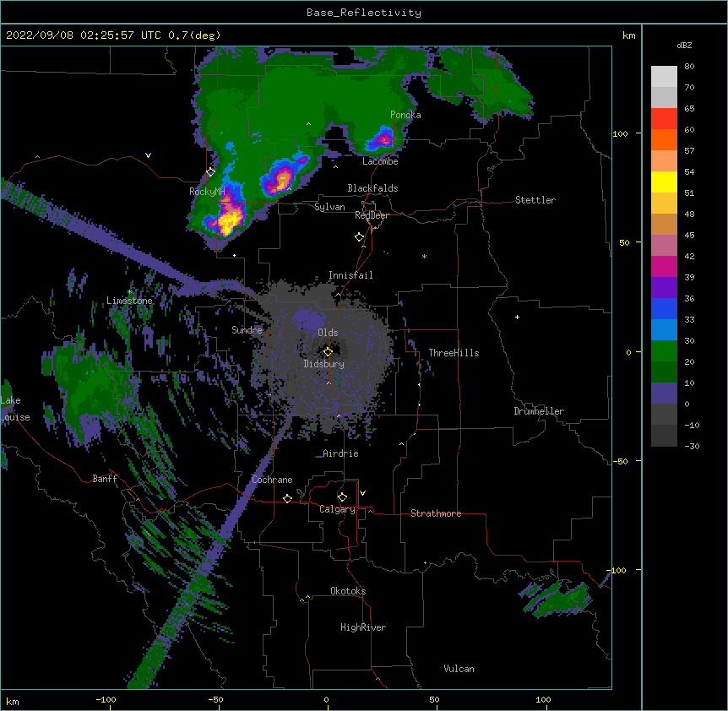Image resolution: width=728 pixels, height=711 pixels.
Task: Click the Okotoks label
Action: click(348, 591)
